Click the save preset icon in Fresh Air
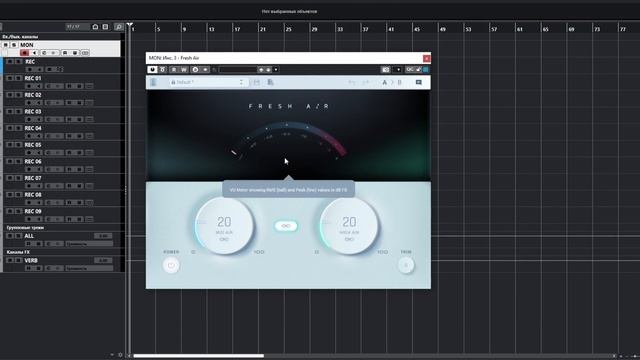Screen dimensions: 640x360 (x=256, y=82)
